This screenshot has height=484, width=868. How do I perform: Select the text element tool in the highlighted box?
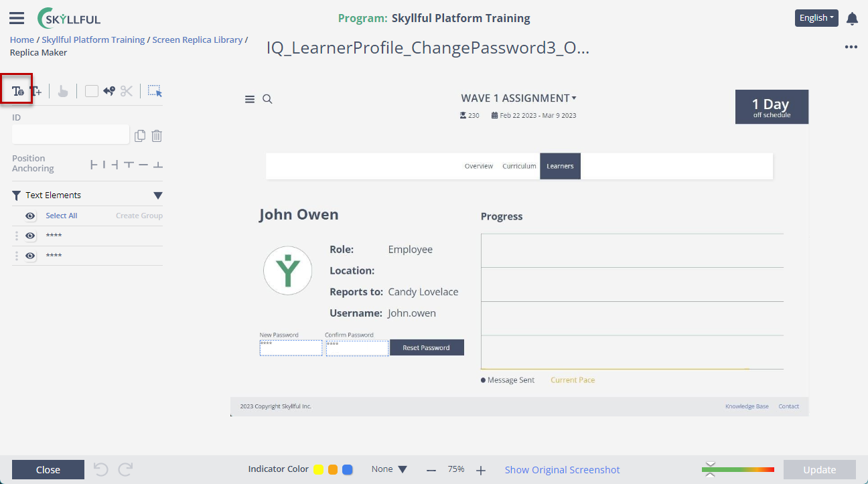pyautogui.click(x=18, y=91)
